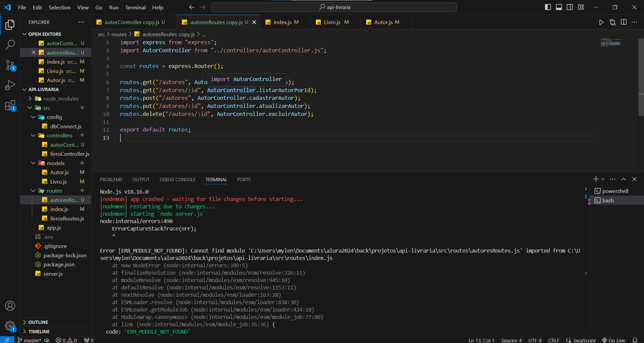Customize layout icon in title bar
The image size is (644, 343).
pos(581,7)
